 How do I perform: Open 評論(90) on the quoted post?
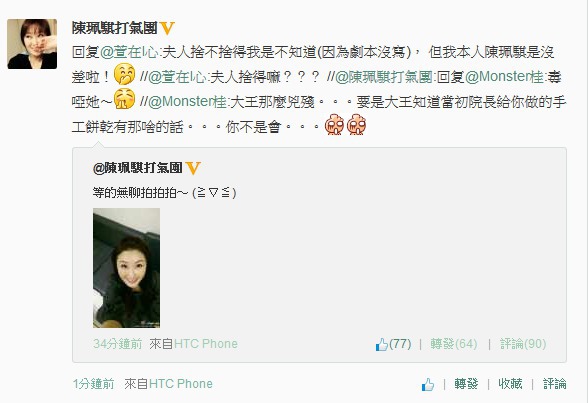(523, 344)
